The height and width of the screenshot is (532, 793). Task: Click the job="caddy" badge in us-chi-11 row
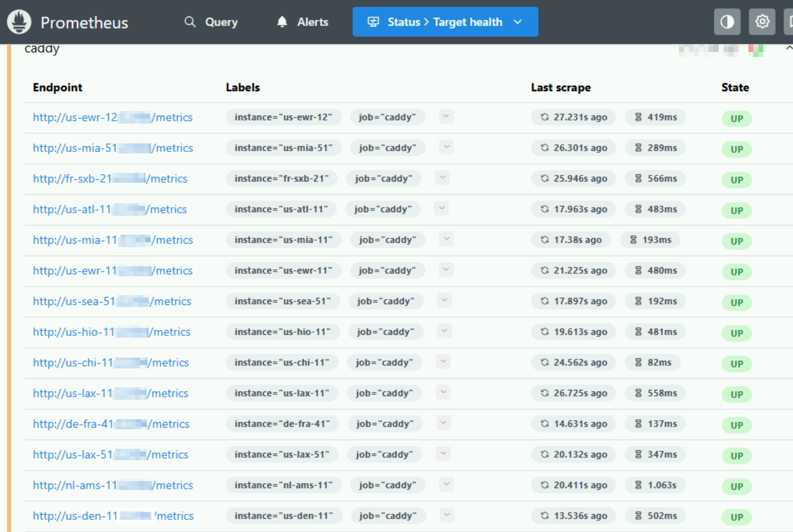tap(384, 362)
